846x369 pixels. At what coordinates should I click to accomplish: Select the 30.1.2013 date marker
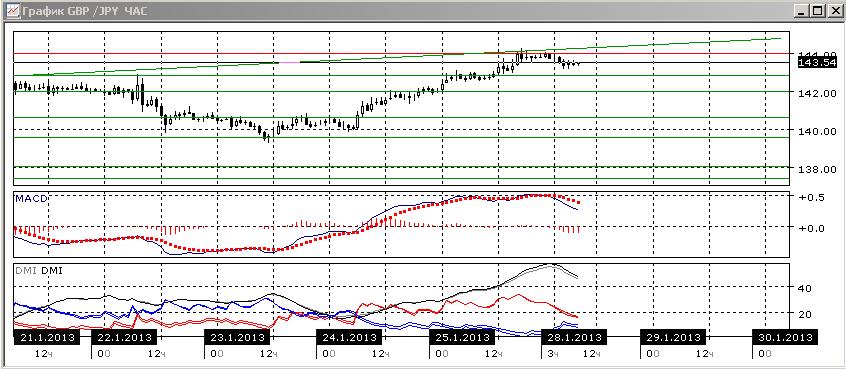coord(786,338)
